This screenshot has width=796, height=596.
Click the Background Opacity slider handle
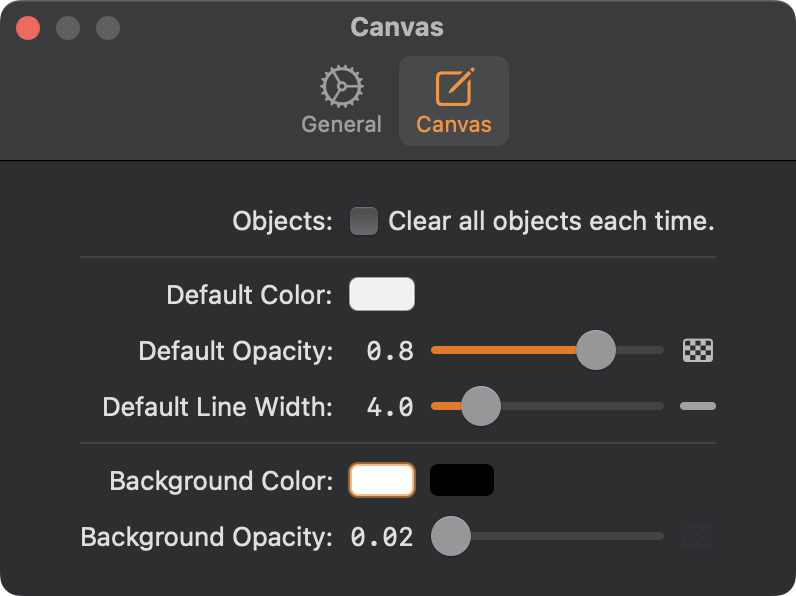coord(450,536)
